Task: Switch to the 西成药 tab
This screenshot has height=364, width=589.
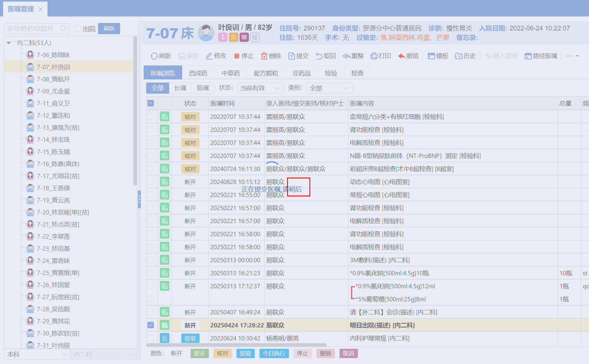Action: pos(198,73)
